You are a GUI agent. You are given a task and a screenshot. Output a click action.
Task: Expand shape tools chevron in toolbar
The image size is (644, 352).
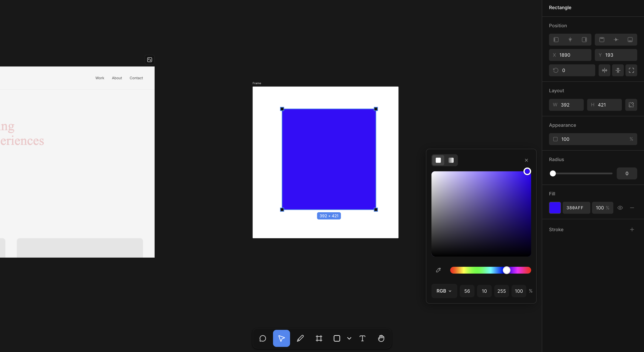[349, 338]
